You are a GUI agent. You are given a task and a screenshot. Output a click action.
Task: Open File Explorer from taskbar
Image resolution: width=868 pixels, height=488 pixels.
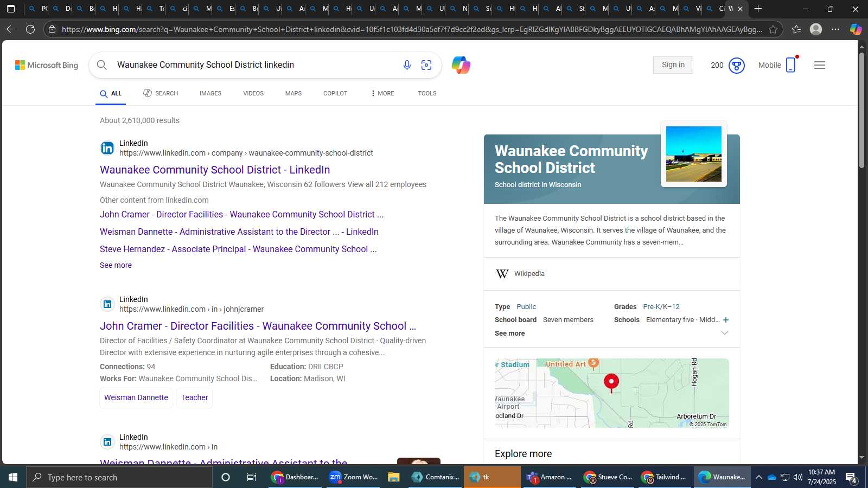pyautogui.click(x=393, y=477)
